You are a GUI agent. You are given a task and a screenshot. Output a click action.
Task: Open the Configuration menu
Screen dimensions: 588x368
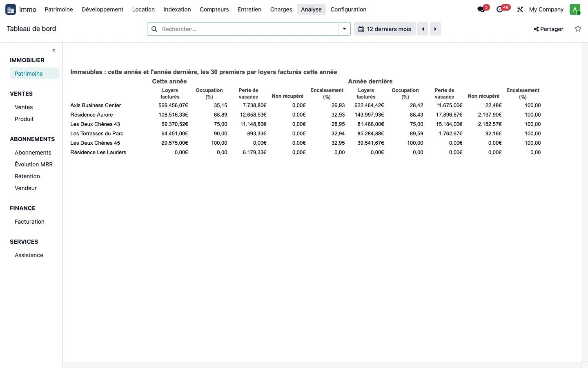pyautogui.click(x=348, y=9)
